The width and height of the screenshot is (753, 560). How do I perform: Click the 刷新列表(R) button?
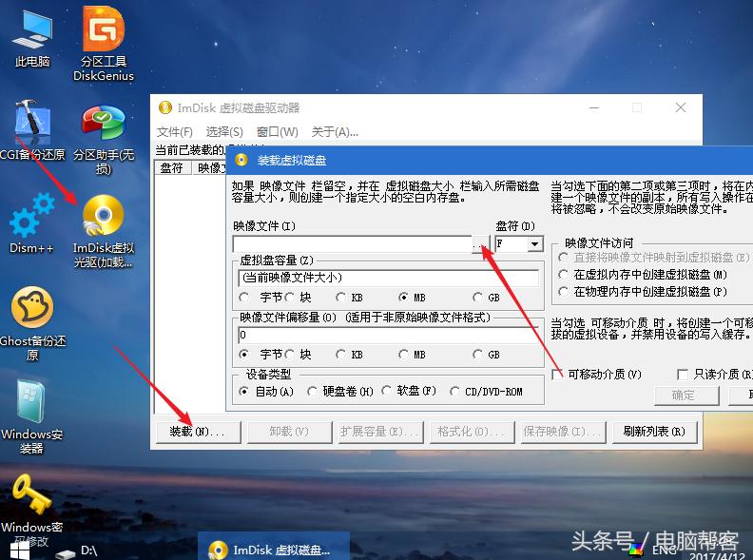654,432
